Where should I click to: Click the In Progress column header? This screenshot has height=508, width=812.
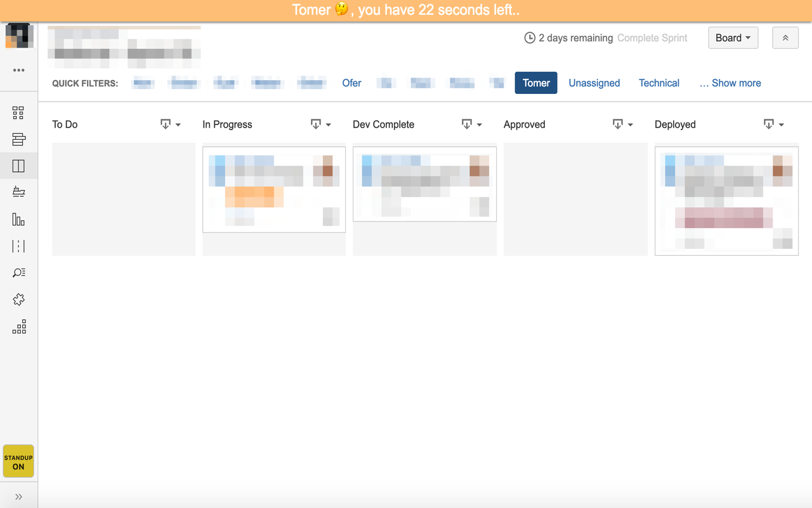[227, 124]
